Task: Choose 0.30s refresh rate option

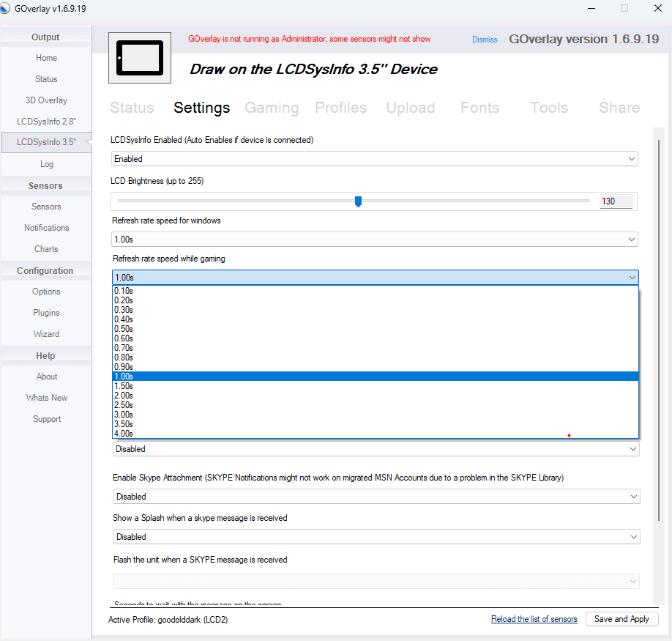Action: tap(376, 310)
